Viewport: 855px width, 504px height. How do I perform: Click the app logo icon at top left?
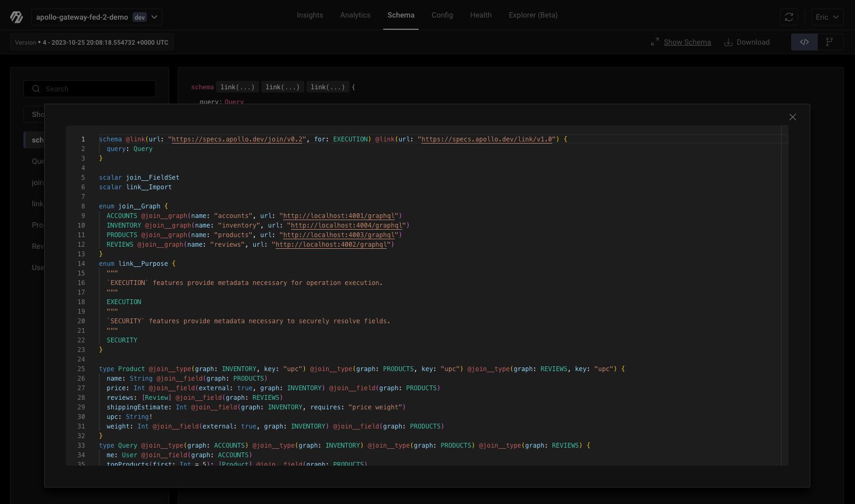(16, 17)
